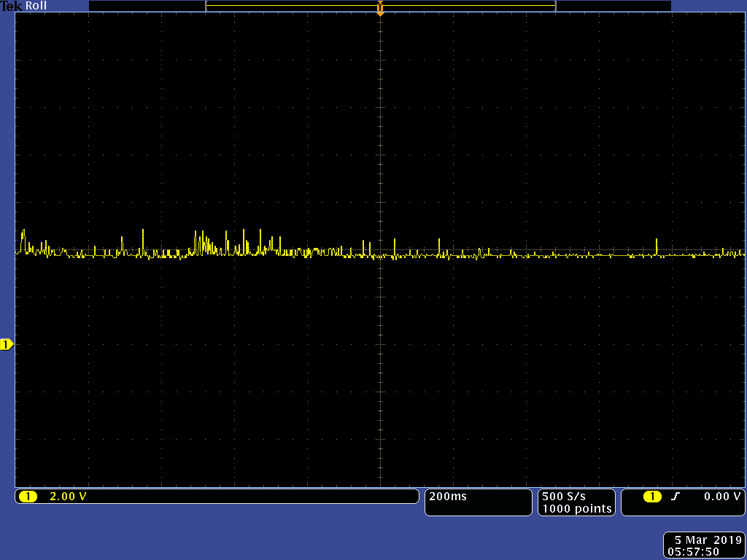Screen dimensions: 747x560
Task: Click the channel 1 ground reference marker
Action: pyautogui.click(x=7, y=345)
